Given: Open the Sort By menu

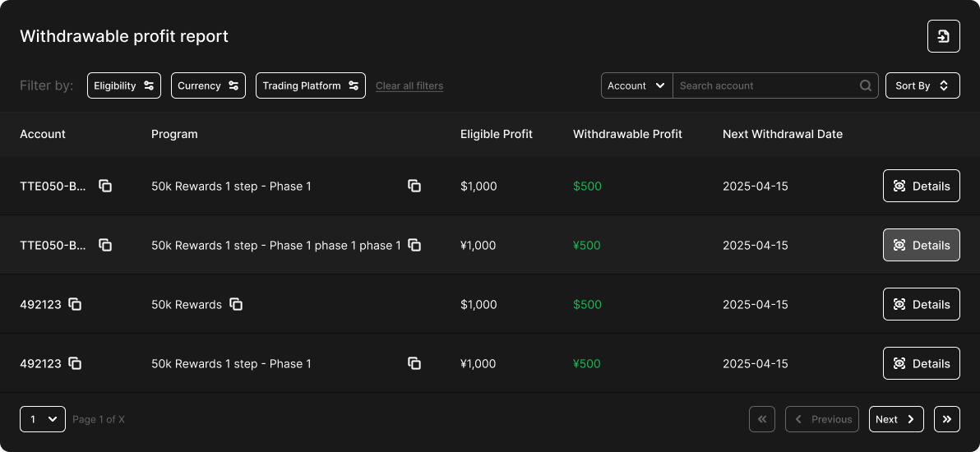Looking at the screenshot, I should pyautogui.click(x=922, y=85).
